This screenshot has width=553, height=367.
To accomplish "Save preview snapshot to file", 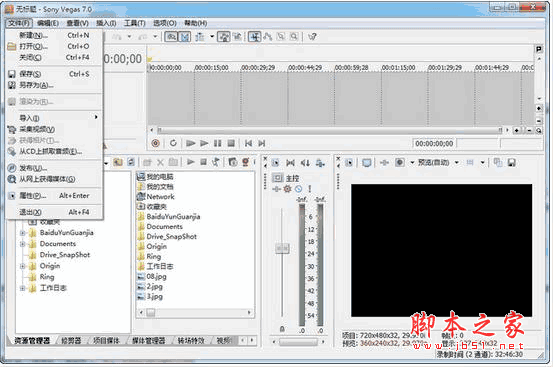I will tap(511, 163).
